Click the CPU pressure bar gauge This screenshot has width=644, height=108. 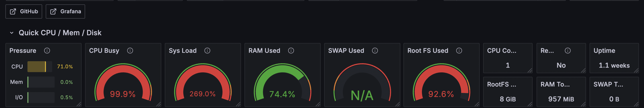pos(40,67)
